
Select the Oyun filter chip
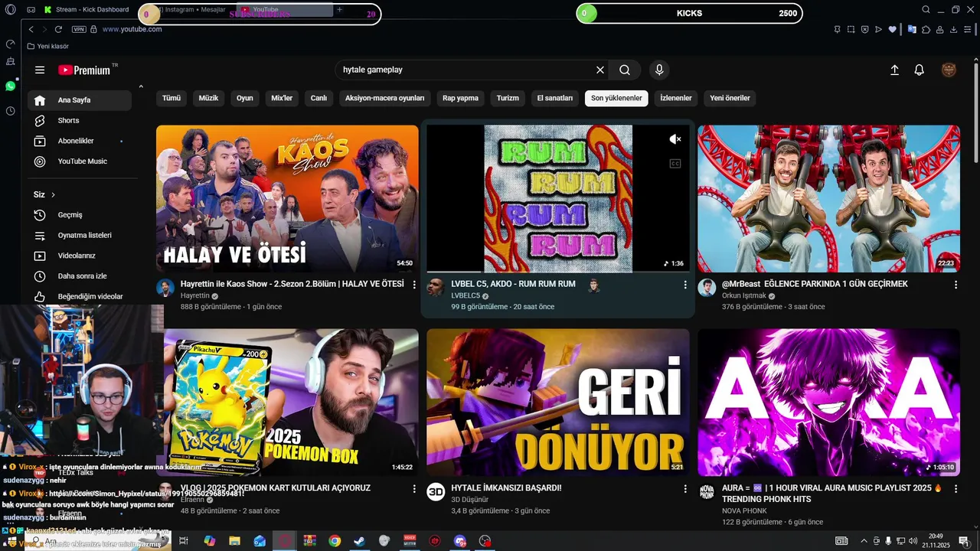[x=245, y=98]
